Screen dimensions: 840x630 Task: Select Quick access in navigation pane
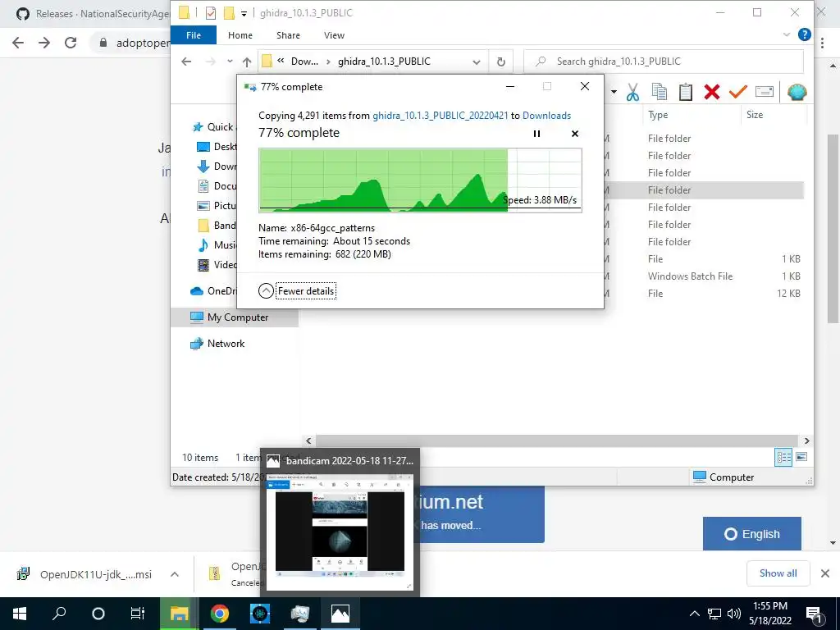click(x=214, y=127)
